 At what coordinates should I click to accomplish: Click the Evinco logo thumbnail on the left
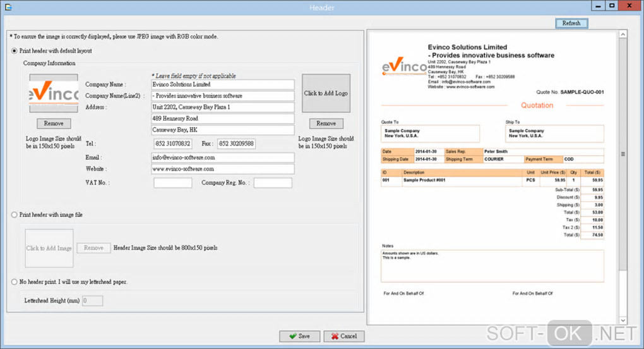pyautogui.click(x=54, y=94)
